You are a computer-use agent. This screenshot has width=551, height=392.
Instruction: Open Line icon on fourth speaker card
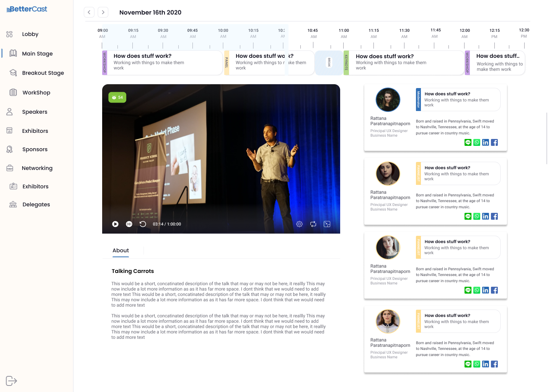[468, 364]
